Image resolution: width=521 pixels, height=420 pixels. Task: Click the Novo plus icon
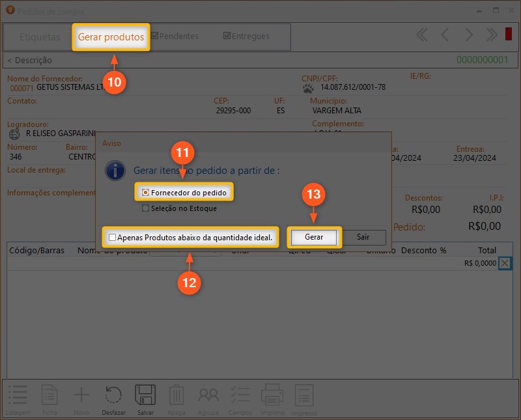point(81,396)
